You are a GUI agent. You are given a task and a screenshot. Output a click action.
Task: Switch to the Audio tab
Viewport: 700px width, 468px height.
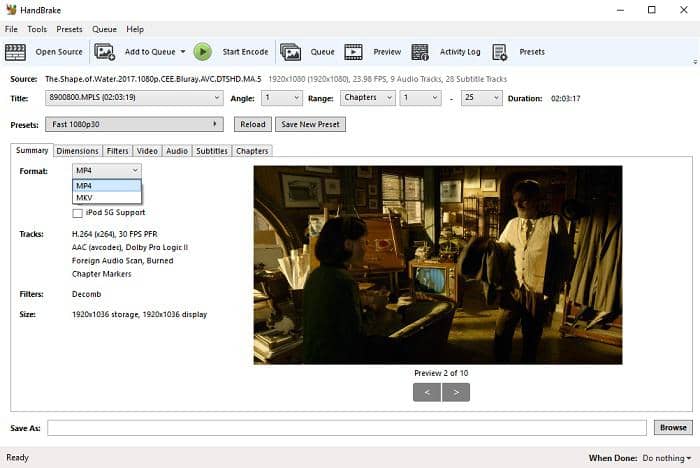pyautogui.click(x=177, y=151)
